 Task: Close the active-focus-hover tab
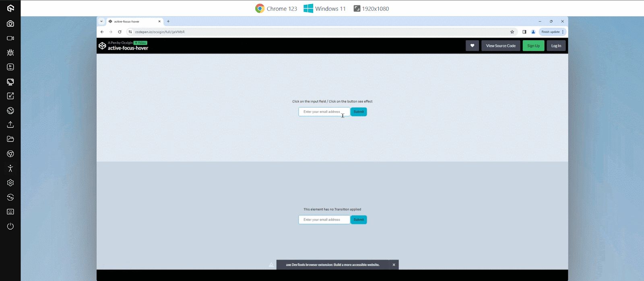(159, 21)
